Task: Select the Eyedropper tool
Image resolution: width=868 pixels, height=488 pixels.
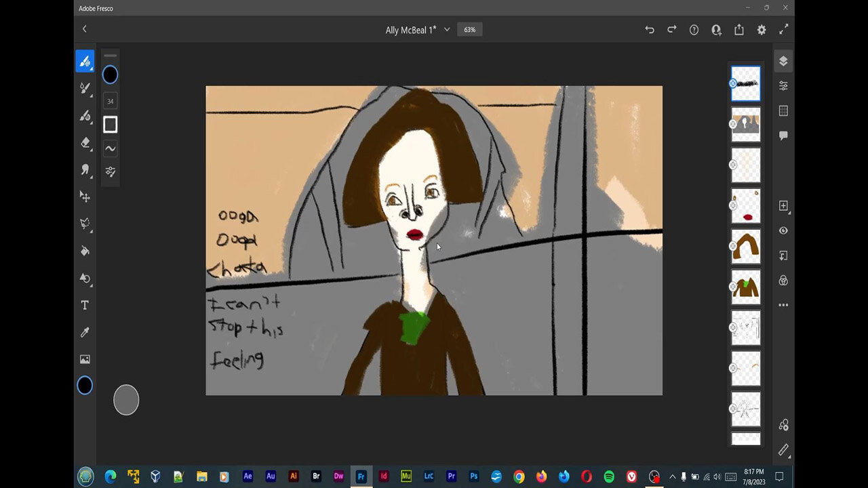Action: pyautogui.click(x=85, y=332)
